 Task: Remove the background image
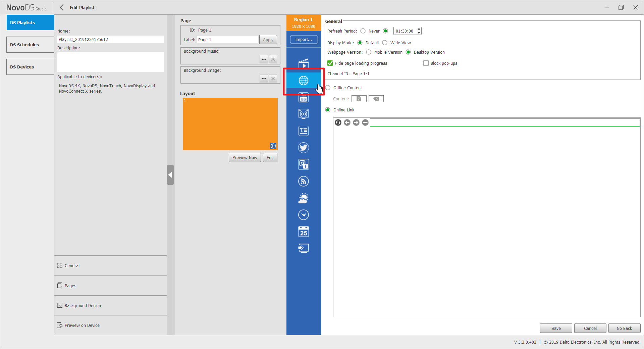pos(273,79)
